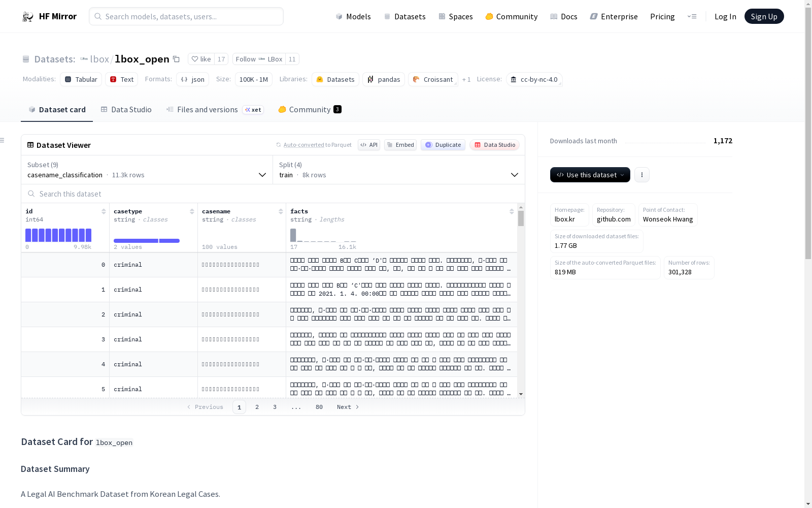The height and width of the screenshot is (508, 812).
Task: Open Data Studio from viewer header
Action: click(x=494, y=145)
